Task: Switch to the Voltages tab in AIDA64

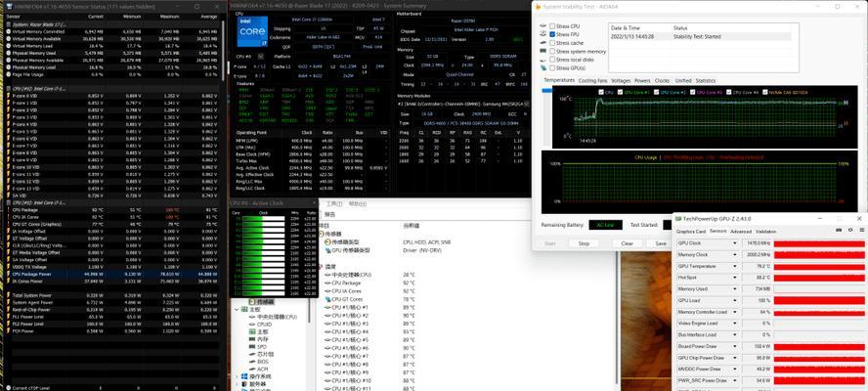Action: point(621,81)
